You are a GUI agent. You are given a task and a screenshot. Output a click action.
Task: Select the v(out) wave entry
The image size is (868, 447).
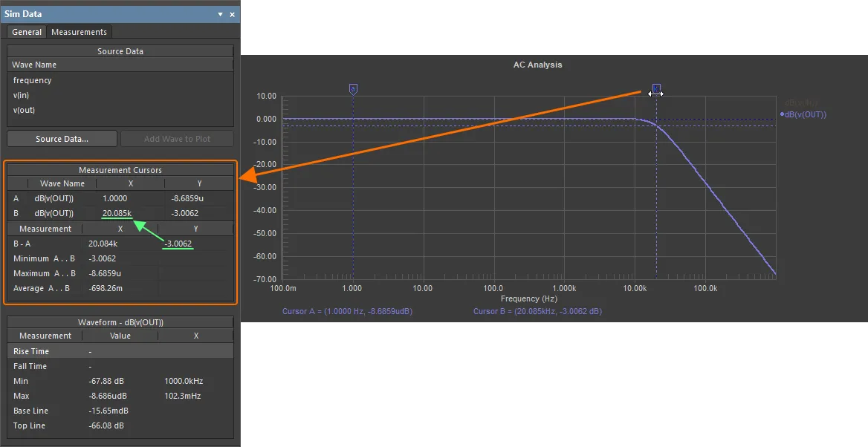24,110
